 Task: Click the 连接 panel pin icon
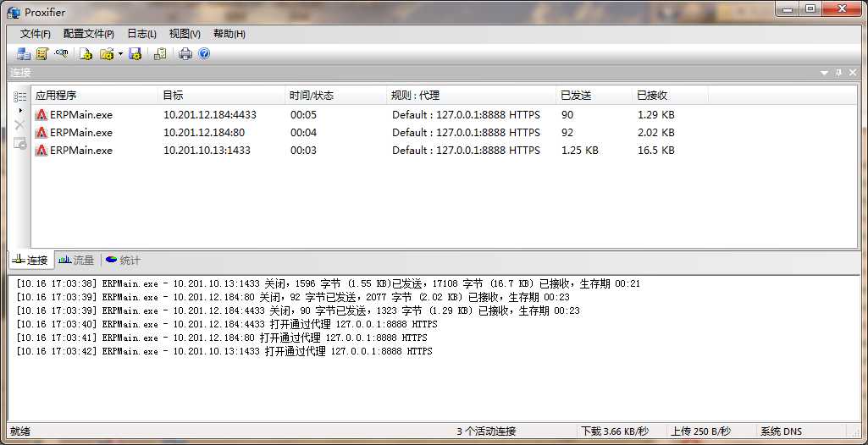click(838, 73)
